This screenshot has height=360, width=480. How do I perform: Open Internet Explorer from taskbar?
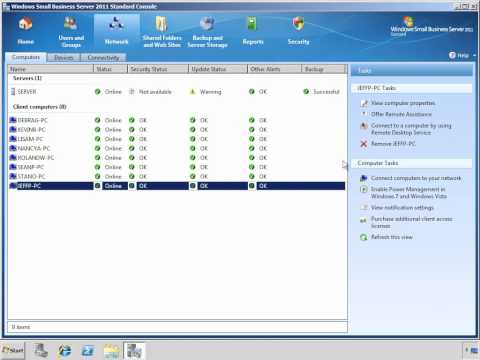[64, 351]
